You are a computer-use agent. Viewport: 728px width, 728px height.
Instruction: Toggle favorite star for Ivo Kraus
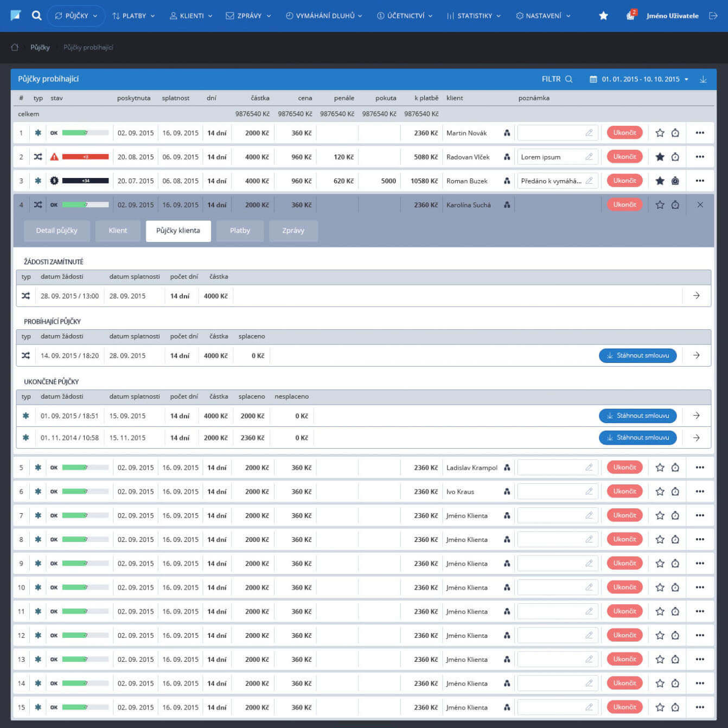click(660, 491)
